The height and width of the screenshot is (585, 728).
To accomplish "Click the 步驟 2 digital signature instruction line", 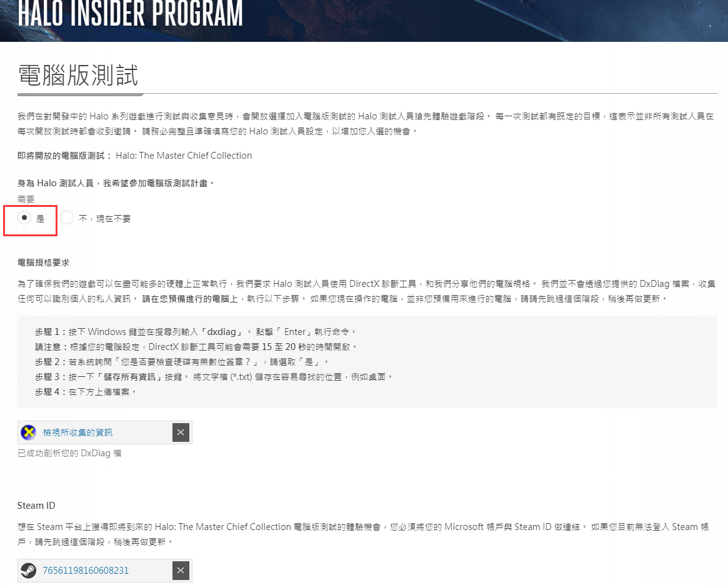I will 182,362.
